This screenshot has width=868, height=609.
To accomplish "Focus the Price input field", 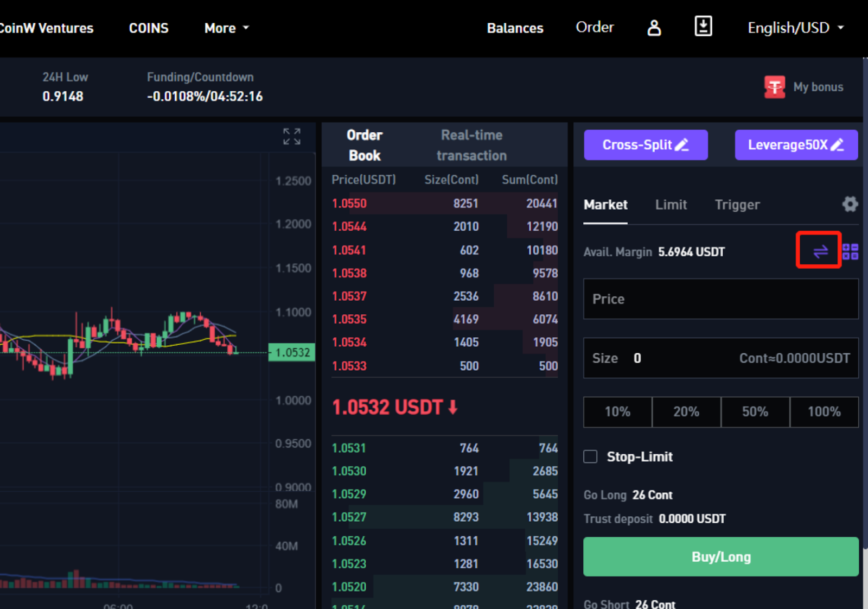I will point(721,299).
